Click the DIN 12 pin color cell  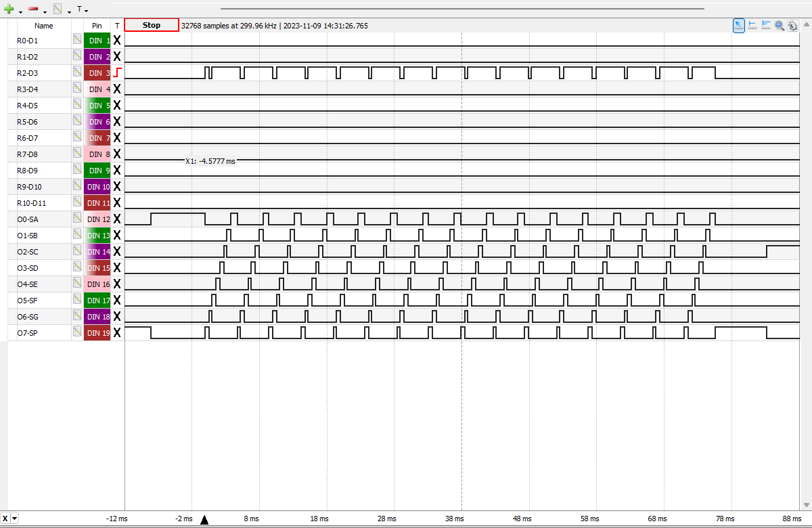coord(97,219)
